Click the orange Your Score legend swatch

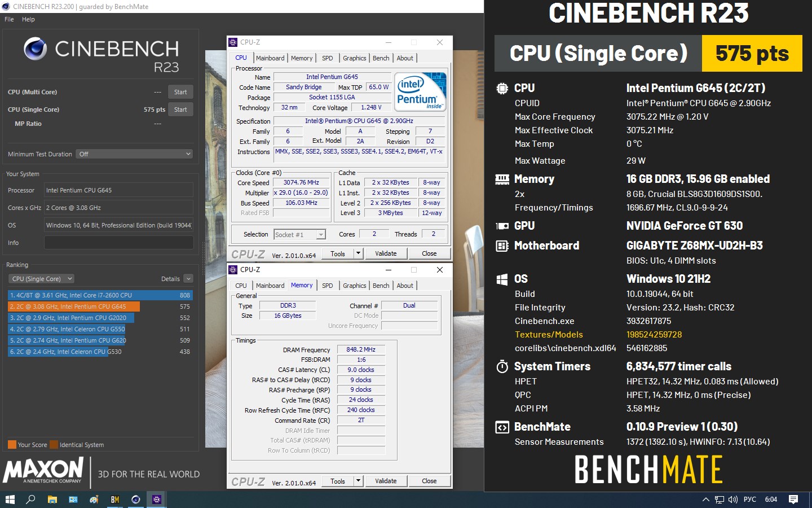12,445
